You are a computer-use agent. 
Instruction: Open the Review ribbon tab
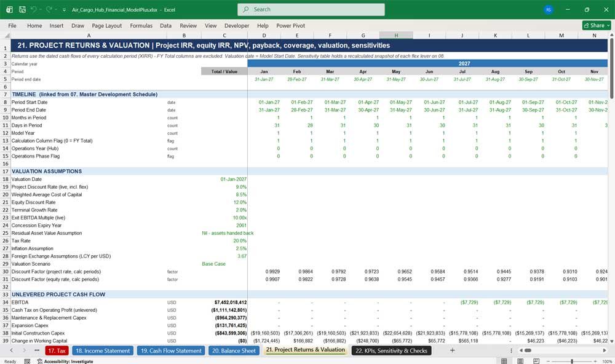point(188,25)
